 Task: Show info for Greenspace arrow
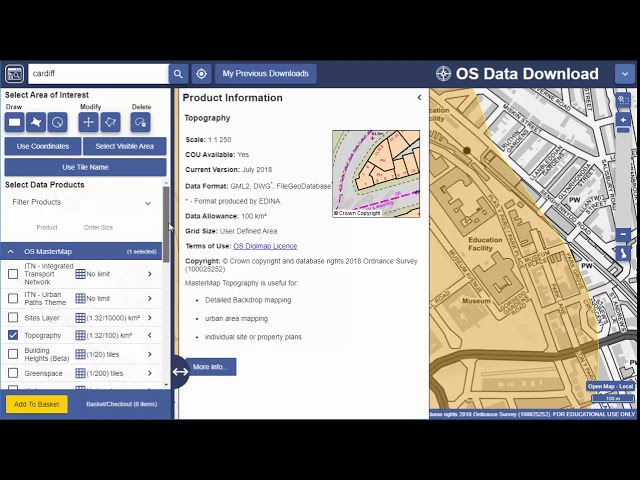click(x=150, y=373)
